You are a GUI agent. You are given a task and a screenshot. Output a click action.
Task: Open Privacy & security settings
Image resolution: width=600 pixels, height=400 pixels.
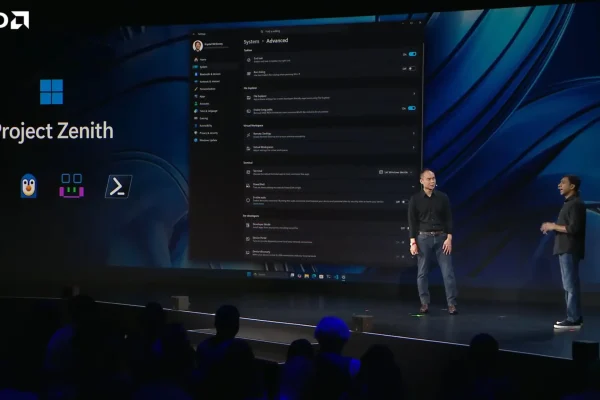[206, 133]
